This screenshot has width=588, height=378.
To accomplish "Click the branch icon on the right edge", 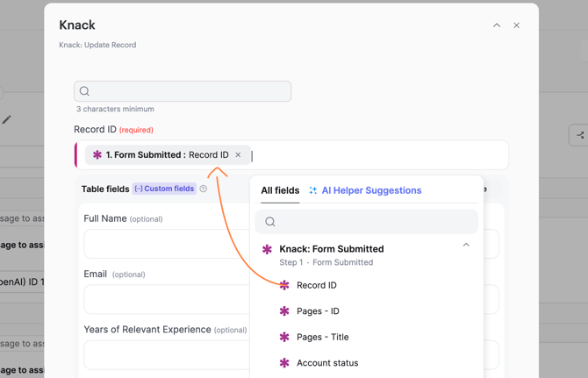I will (x=579, y=135).
